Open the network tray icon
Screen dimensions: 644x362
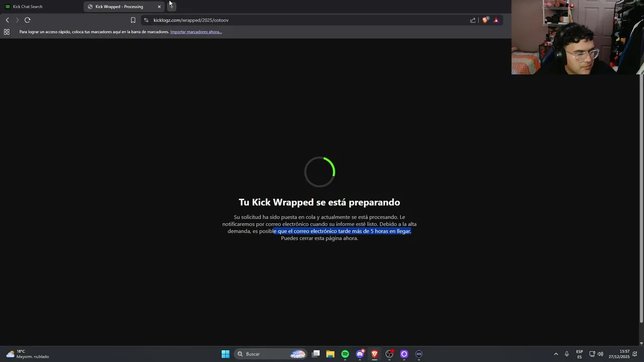point(592,354)
